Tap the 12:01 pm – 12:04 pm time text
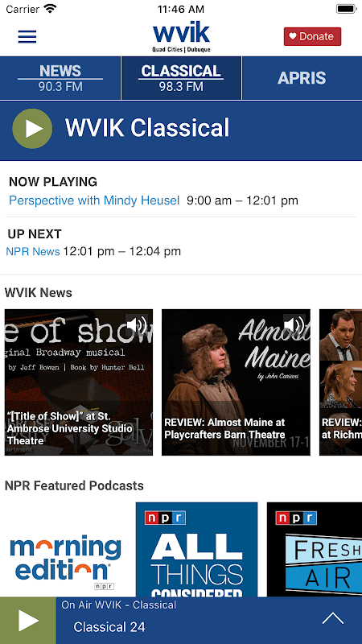Image resolution: width=362 pixels, height=644 pixels. coord(122,251)
